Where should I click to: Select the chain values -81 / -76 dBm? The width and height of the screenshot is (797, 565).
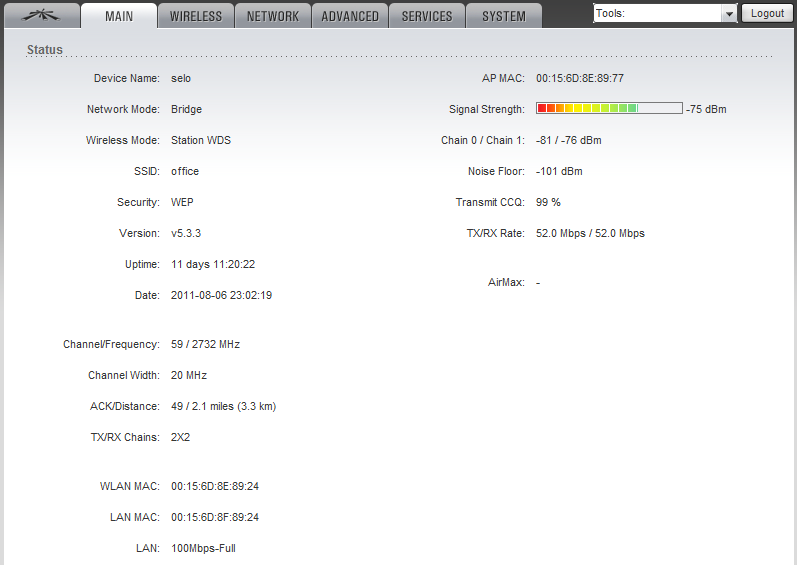click(569, 140)
